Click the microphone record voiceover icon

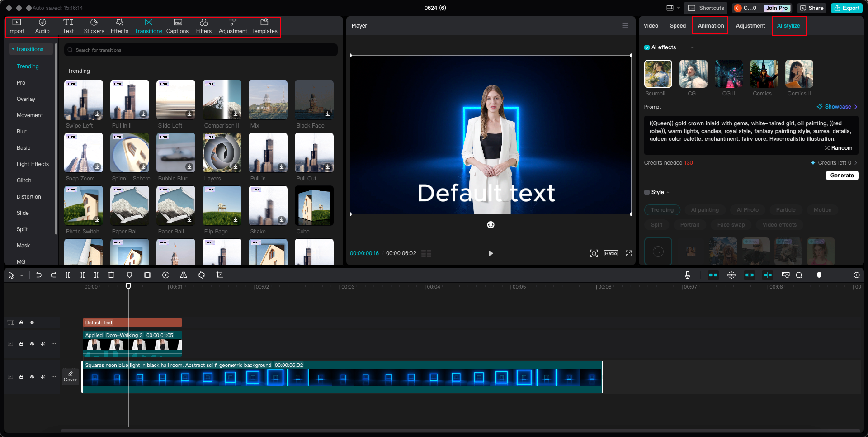(687, 275)
